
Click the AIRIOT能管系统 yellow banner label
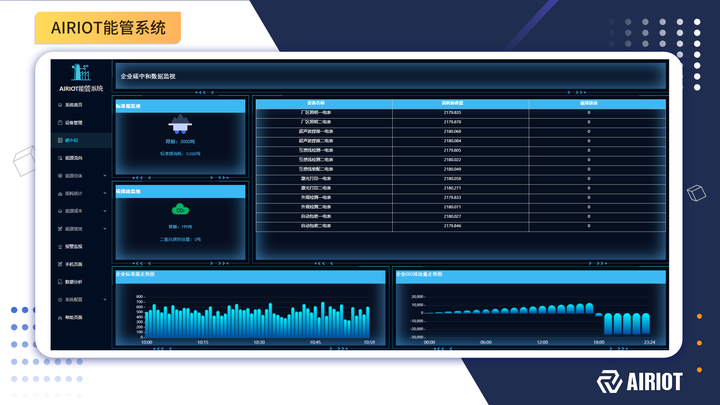pyautogui.click(x=108, y=28)
